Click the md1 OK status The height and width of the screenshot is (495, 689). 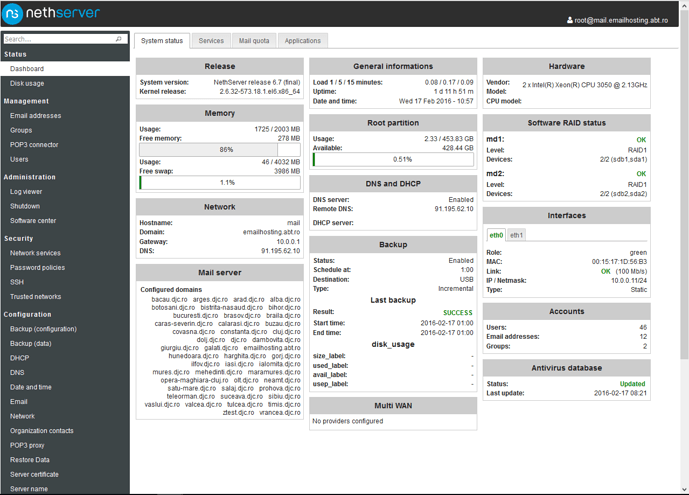[x=641, y=140]
